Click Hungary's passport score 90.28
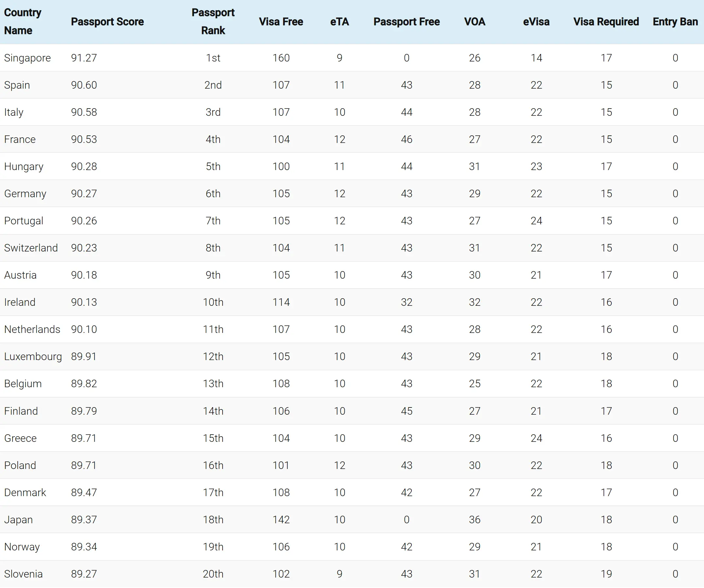 coord(84,166)
